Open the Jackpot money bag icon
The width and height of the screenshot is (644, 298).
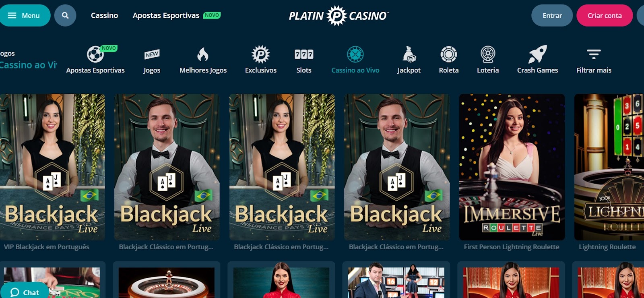coord(409,54)
